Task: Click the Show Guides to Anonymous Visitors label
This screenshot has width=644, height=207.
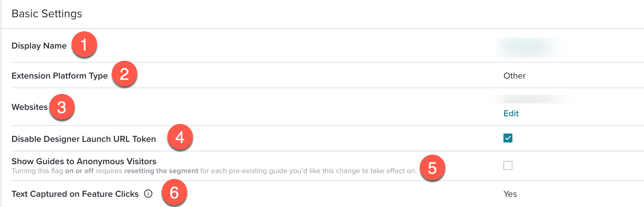Action: tap(84, 161)
